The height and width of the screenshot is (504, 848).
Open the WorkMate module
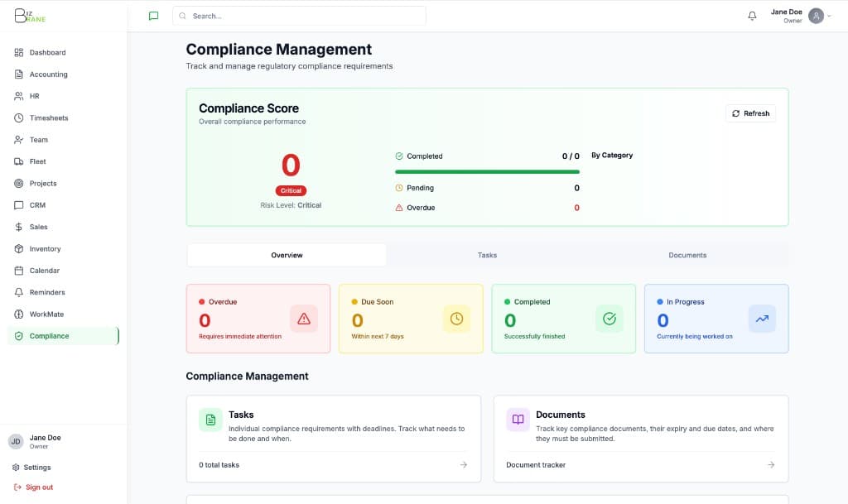(46, 314)
